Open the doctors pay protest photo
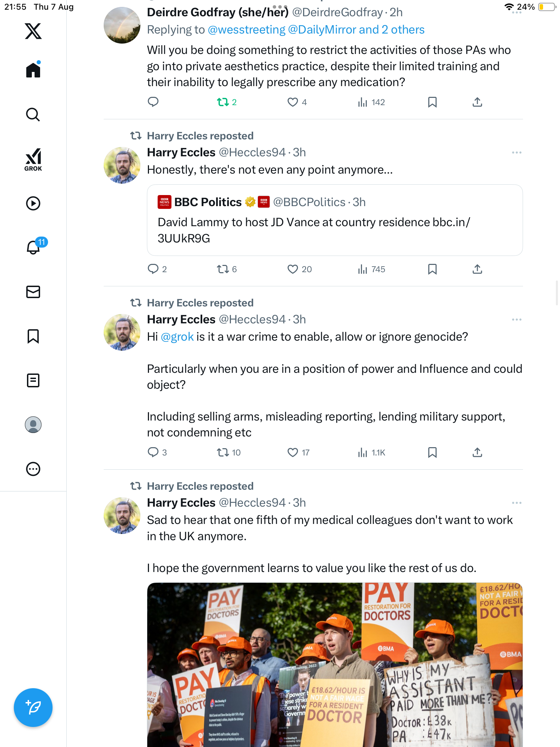The image size is (560, 747). pyautogui.click(x=335, y=664)
